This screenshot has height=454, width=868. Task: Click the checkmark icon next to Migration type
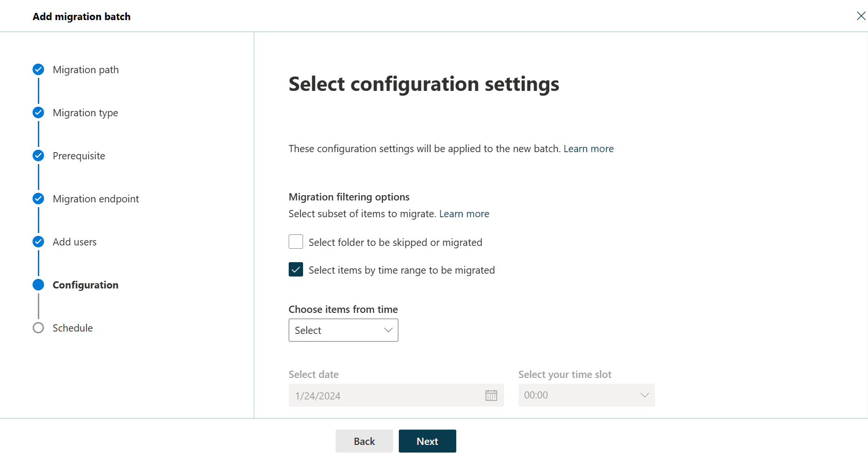point(38,112)
